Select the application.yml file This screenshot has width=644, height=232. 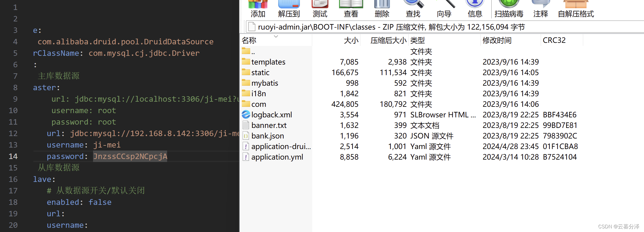(277, 157)
